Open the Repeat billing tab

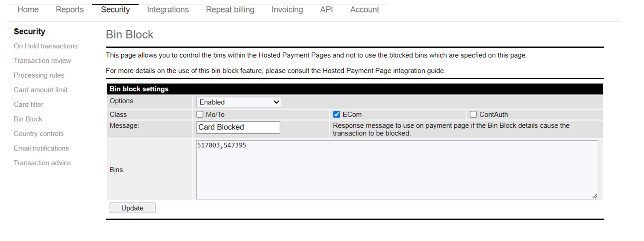[230, 10]
